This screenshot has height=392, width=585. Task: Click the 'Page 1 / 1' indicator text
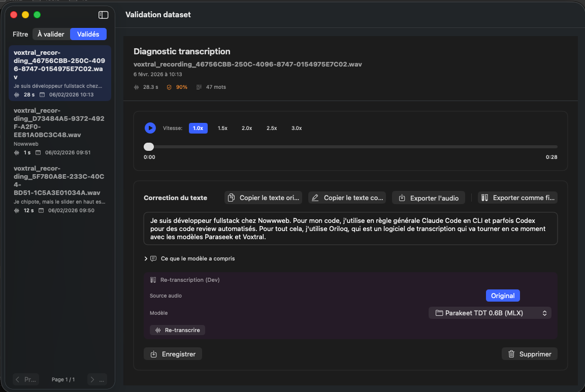point(63,380)
